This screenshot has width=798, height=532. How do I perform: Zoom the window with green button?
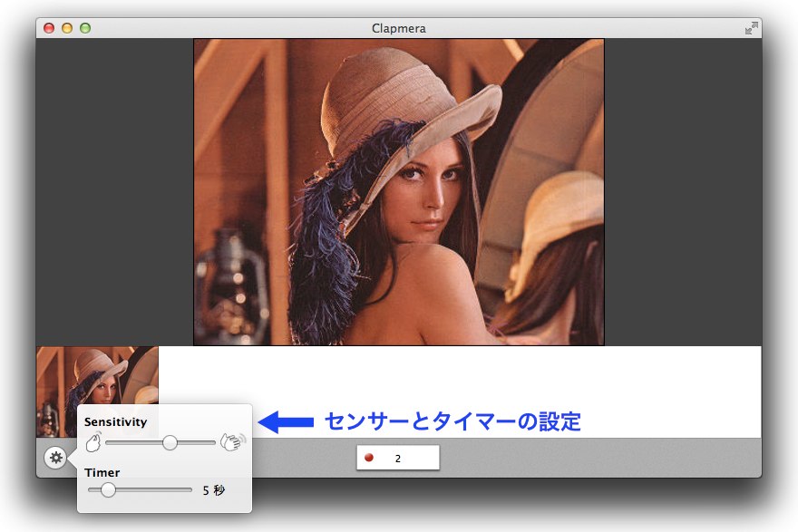tap(85, 28)
